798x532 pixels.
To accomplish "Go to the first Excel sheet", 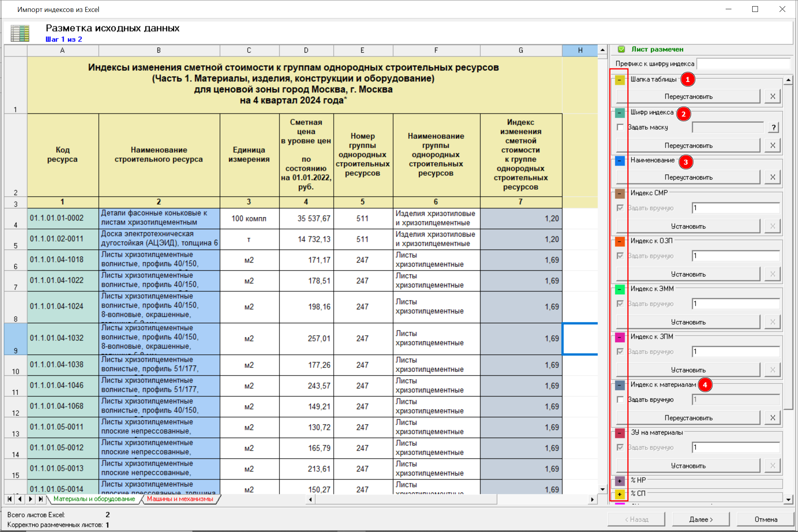I will point(10,499).
